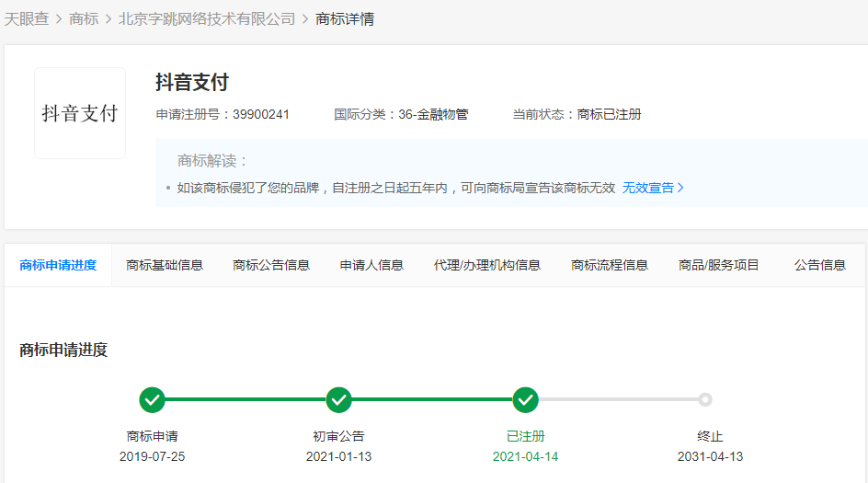Click the 商标申请 green checkmark step
This screenshot has height=483, width=868.
click(x=153, y=400)
